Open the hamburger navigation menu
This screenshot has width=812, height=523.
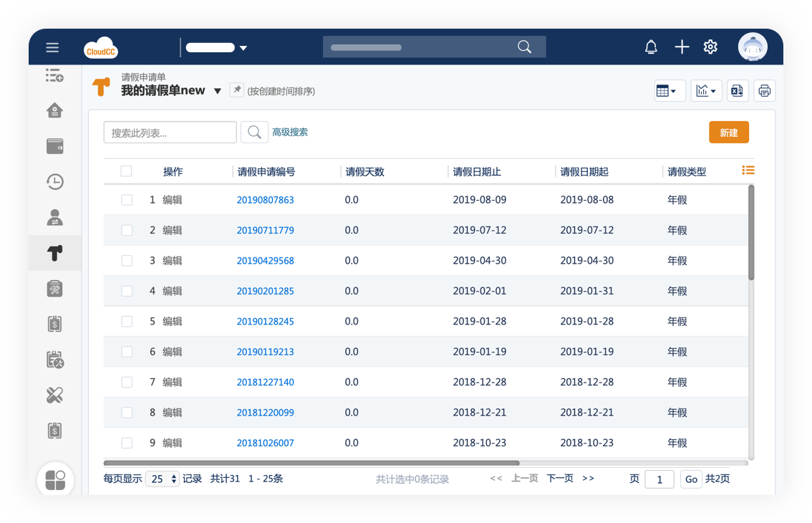(52, 47)
